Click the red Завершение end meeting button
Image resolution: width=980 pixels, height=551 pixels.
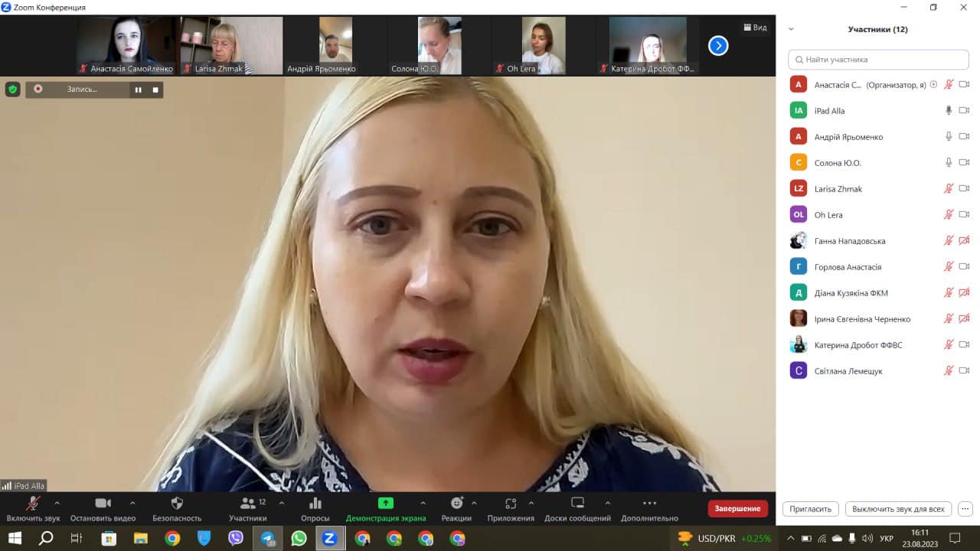[737, 509]
